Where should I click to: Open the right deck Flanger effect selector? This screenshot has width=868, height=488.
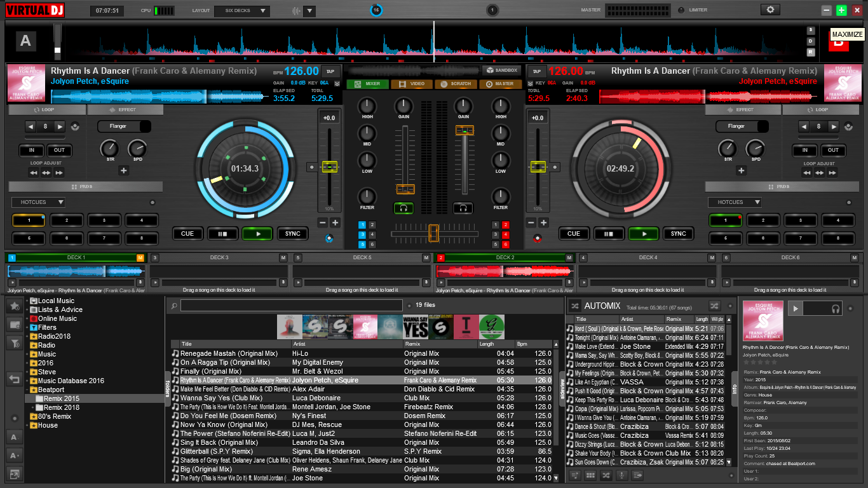(x=742, y=126)
